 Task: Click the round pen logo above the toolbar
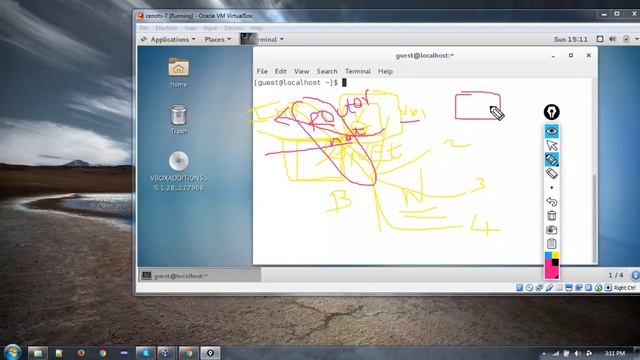[x=551, y=112]
